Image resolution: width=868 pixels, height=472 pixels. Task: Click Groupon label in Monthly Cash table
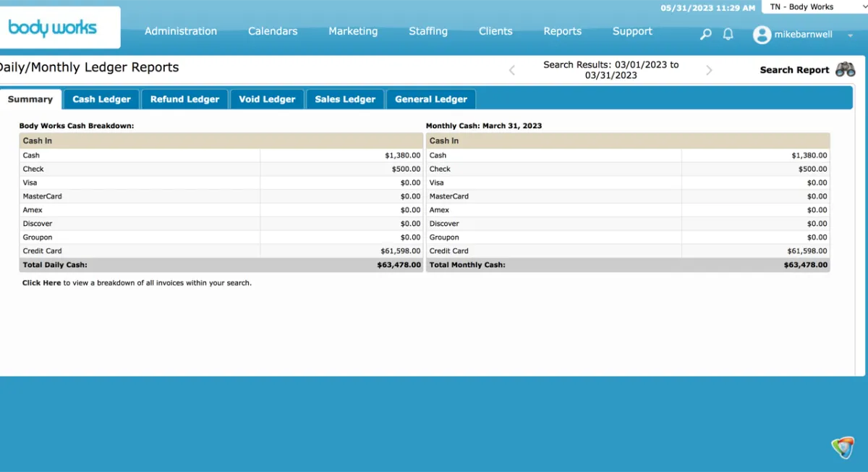click(443, 237)
